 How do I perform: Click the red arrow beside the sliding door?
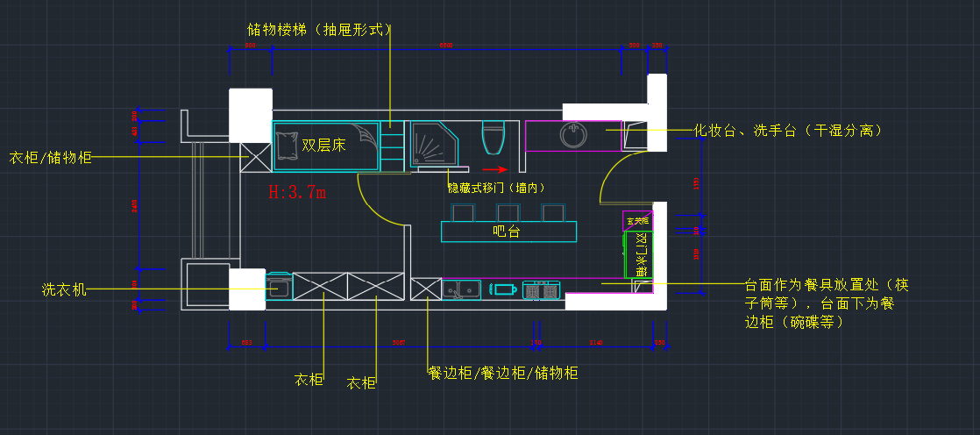pyautogui.click(x=494, y=168)
